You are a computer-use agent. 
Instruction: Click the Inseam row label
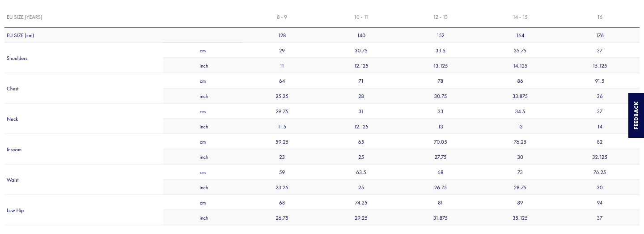pos(14,149)
